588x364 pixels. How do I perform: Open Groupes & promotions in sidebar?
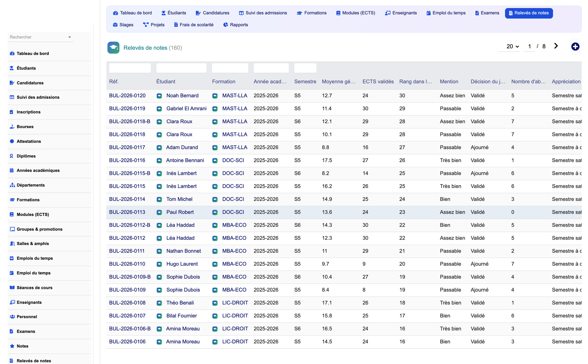click(40, 229)
